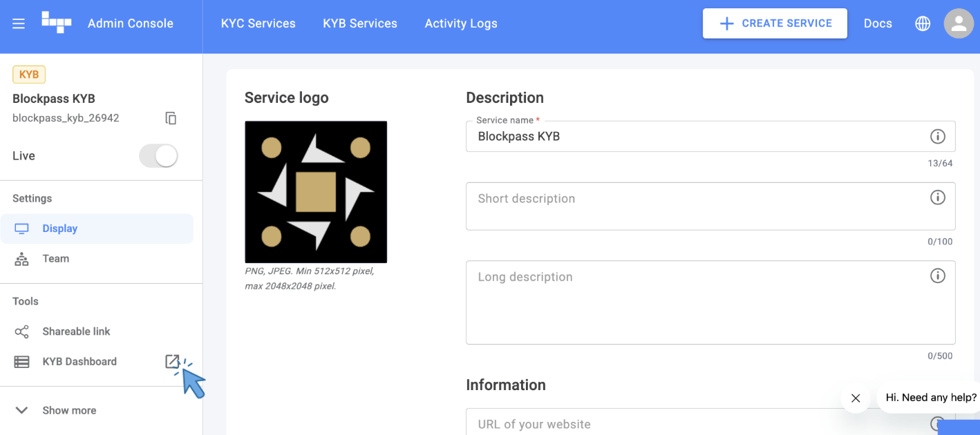The width and height of the screenshot is (980, 435).
Task: Click the Create Service button
Action: (774, 23)
